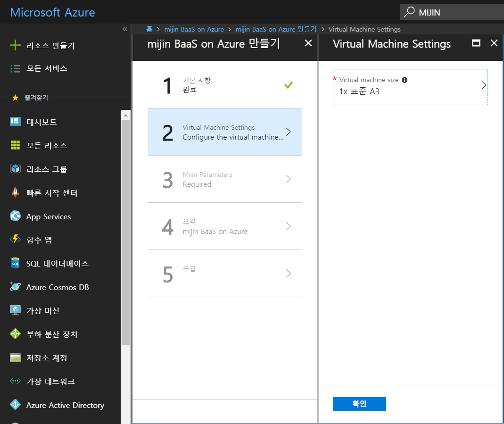Click the chevron on Virtual Machine Settings step
The width and height of the screenshot is (504, 424).
tap(289, 132)
